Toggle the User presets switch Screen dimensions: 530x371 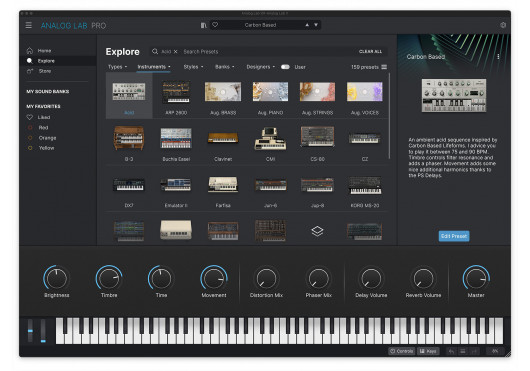[x=285, y=67]
